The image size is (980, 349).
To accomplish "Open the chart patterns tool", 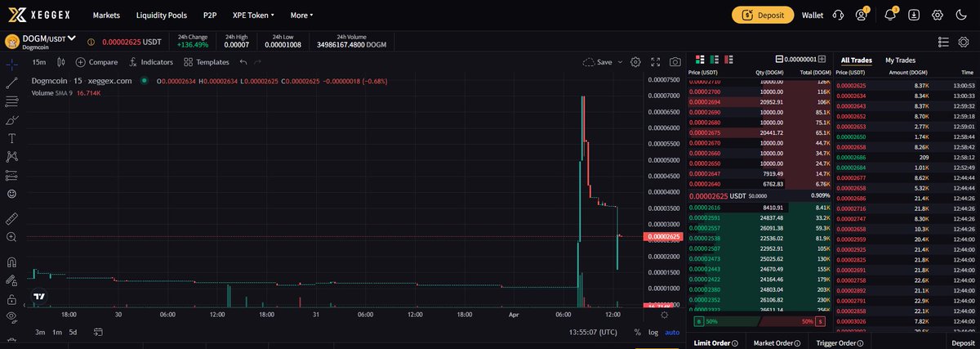I will coord(11,156).
